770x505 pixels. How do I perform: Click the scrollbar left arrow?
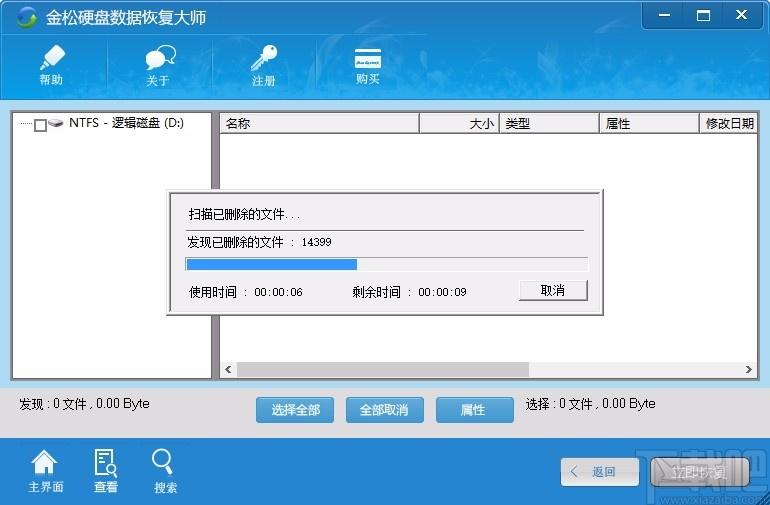pos(228,369)
